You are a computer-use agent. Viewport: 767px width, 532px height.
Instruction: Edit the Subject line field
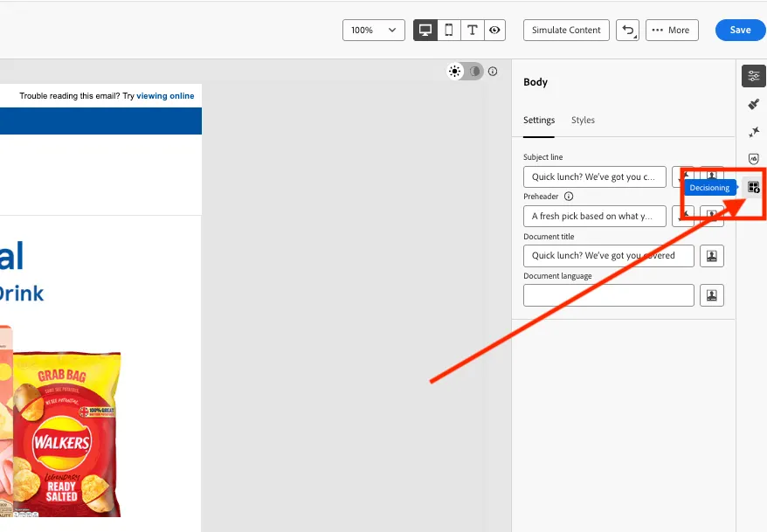coord(594,177)
